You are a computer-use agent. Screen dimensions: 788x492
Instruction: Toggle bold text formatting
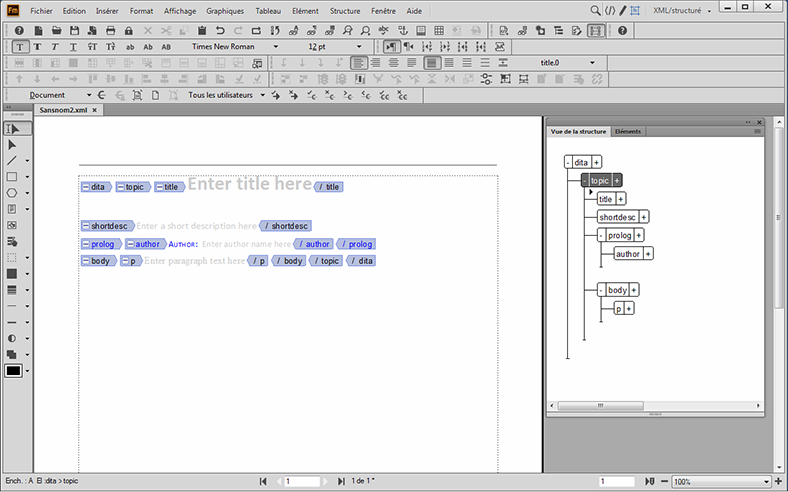tap(37, 47)
